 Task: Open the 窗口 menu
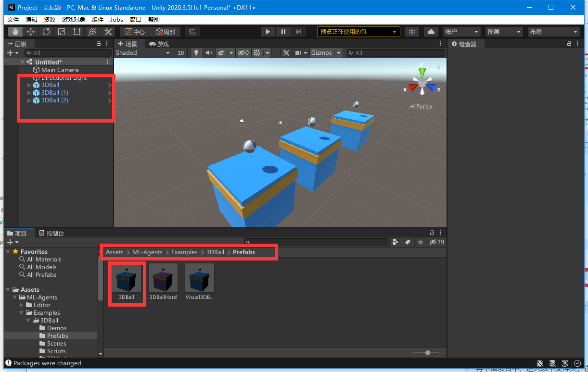coord(135,19)
